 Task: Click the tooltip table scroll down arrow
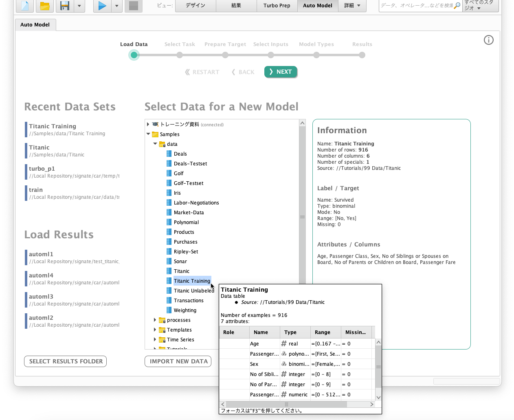(x=378, y=398)
